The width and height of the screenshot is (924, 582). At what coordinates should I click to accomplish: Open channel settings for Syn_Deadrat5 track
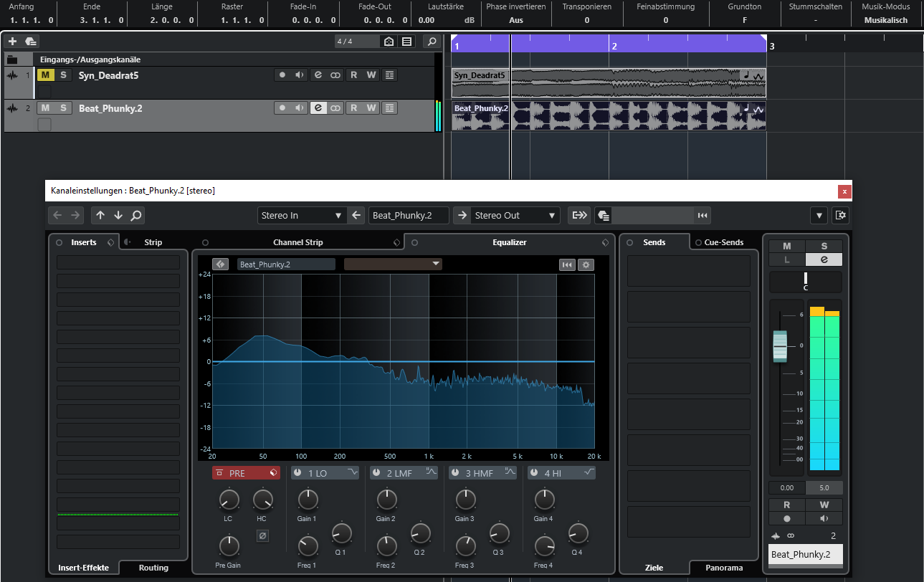click(318, 75)
